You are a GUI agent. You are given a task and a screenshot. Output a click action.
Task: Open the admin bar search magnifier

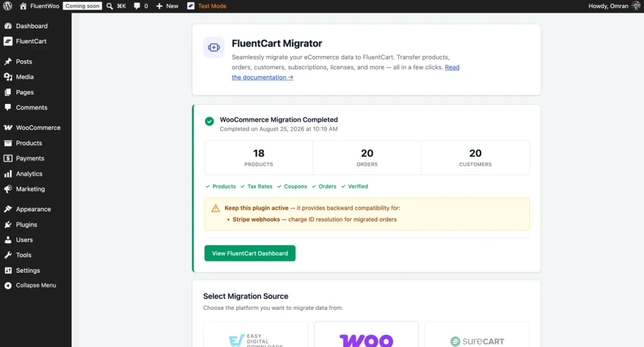(109, 6)
